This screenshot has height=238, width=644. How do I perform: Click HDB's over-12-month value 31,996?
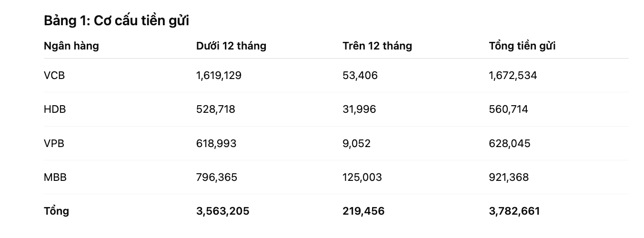359,109
